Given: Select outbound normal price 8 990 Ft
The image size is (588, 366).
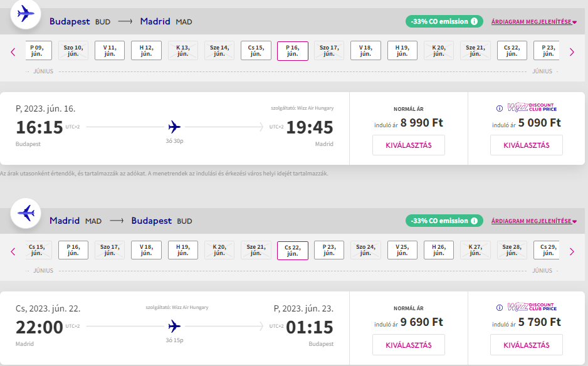Looking at the screenshot, I should point(409,145).
